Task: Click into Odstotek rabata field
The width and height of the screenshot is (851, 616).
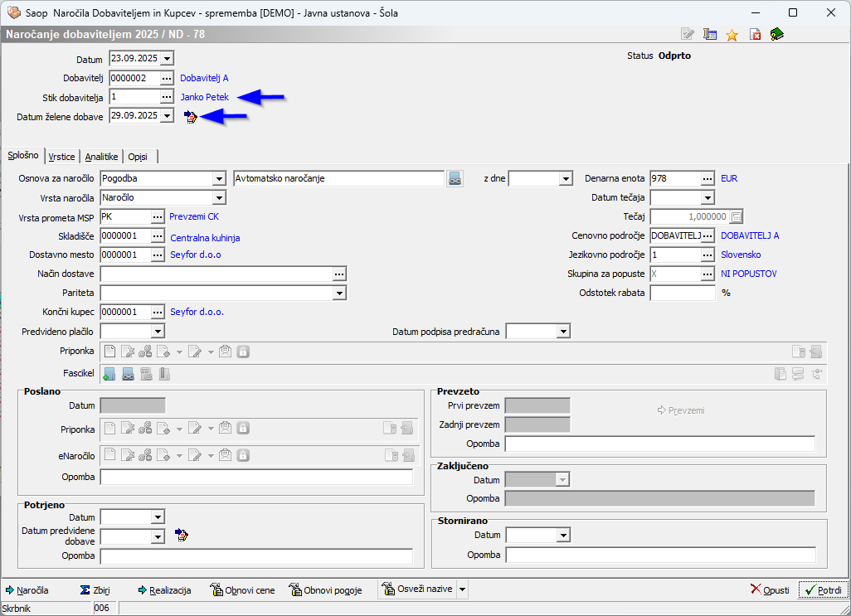Action: (683, 293)
